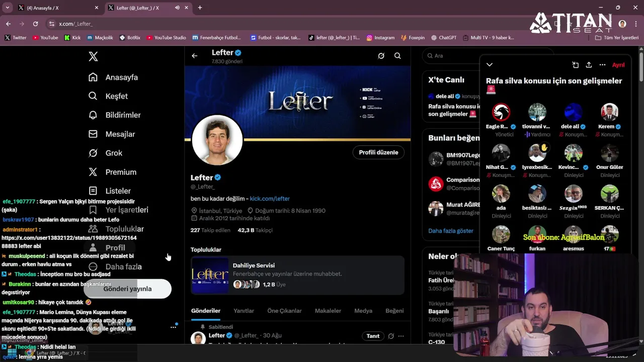
Task: Open the Twitter bookmark
Action: [16, 38]
